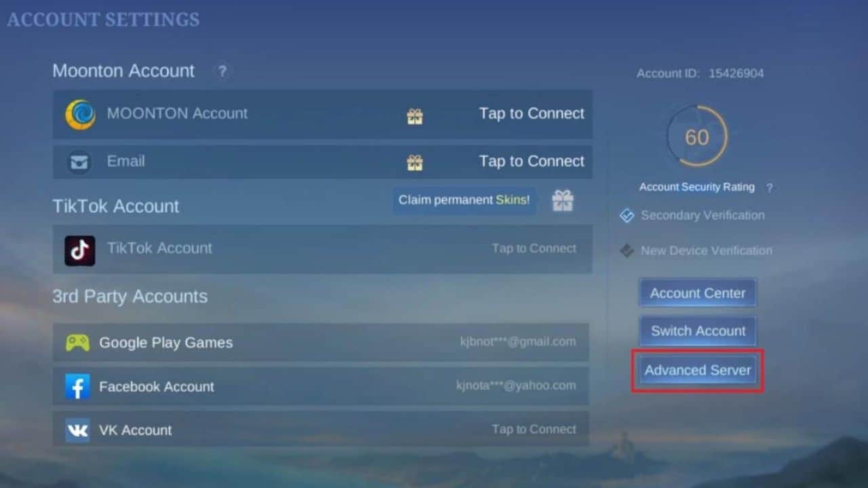
Task: Click the TikTok Account section heading
Action: pyautogui.click(x=116, y=207)
